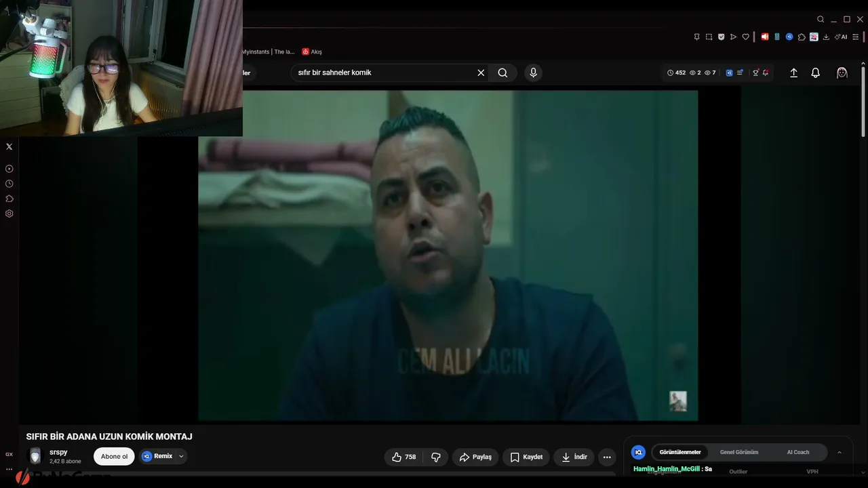The height and width of the screenshot is (488, 868).
Task: Click the Hamlin_Hamlin_McGill chat username
Action: [667, 468]
